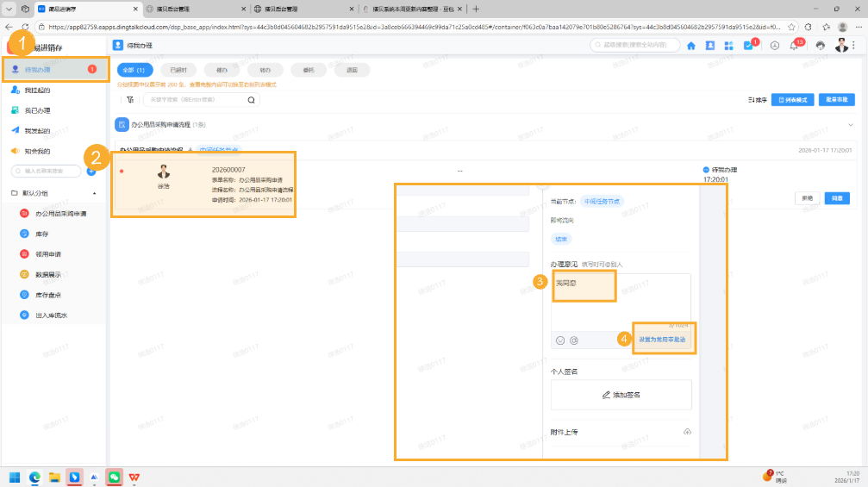Click the blue plus icon in sidebar
868x487 pixels.
(x=91, y=172)
